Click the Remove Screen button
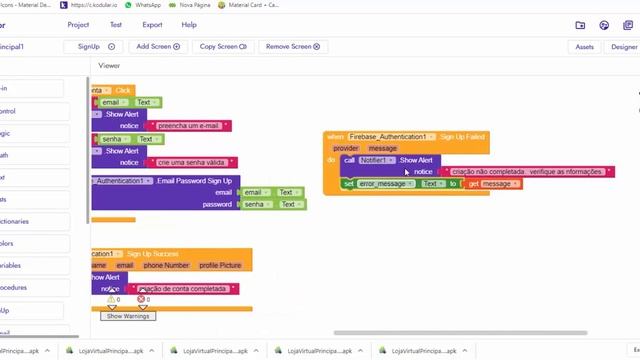Screen dimensions: 640x360 click(x=293, y=47)
